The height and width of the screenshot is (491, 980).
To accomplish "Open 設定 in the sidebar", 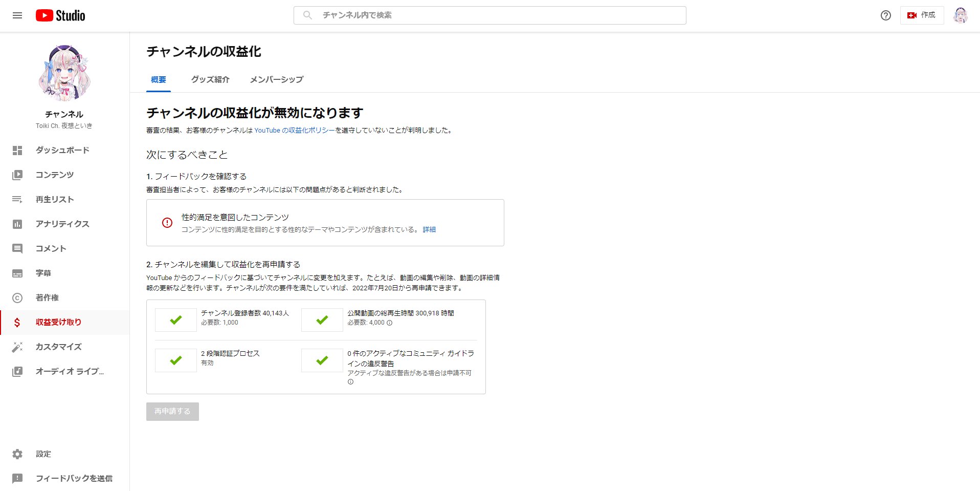I will tap(64, 454).
